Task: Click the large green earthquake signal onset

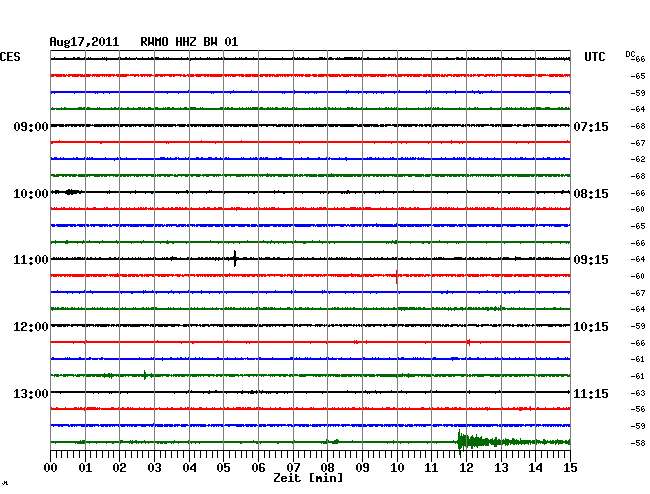Action: click(459, 442)
